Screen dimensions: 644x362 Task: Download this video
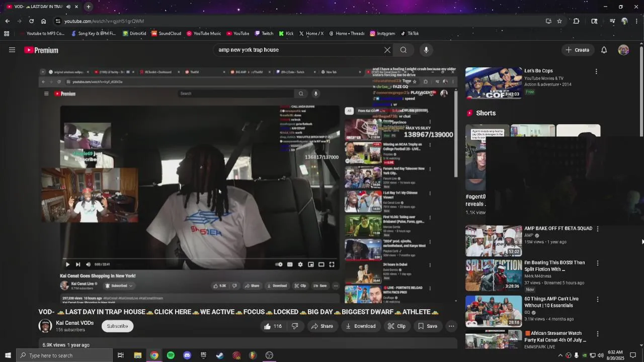click(360, 326)
